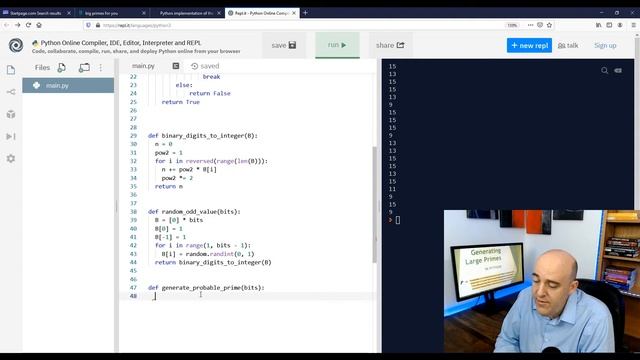Click the 'break' statement on line 22
This screenshot has height=360, width=640.
pyautogui.click(x=211, y=77)
